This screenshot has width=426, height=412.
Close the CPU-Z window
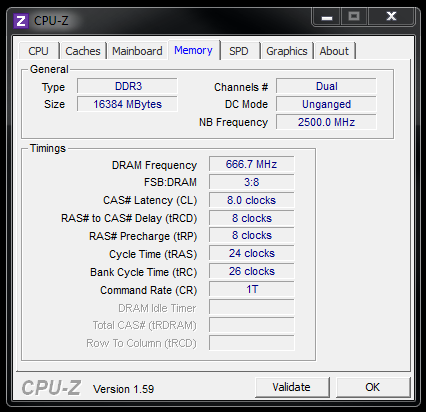point(391,17)
